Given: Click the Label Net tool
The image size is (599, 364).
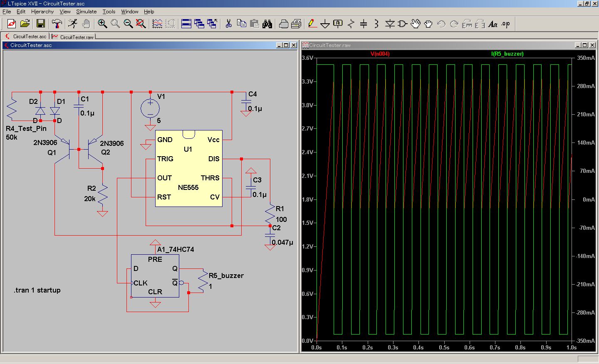Looking at the screenshot, I should [338, 24].
